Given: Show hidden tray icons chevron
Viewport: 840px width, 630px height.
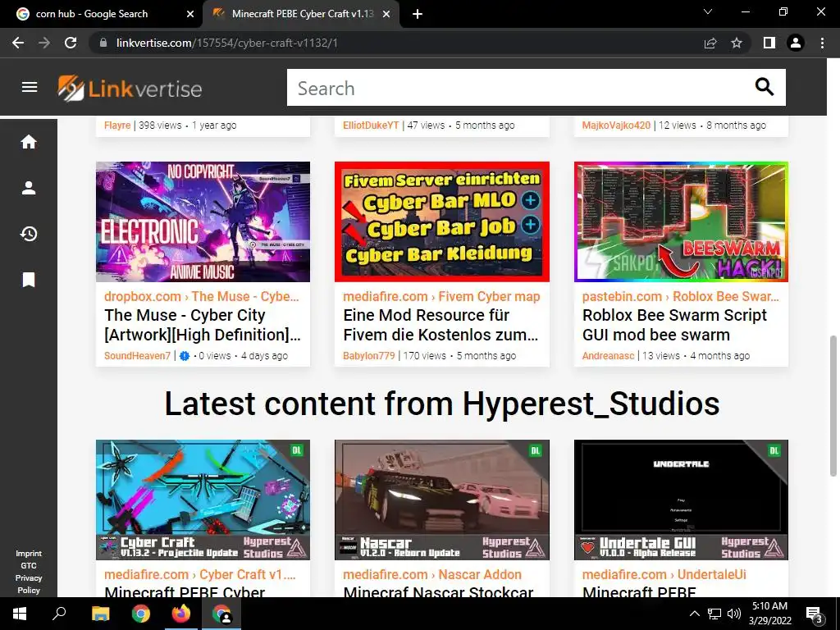Looking at the screenshot, I should 694,614.
